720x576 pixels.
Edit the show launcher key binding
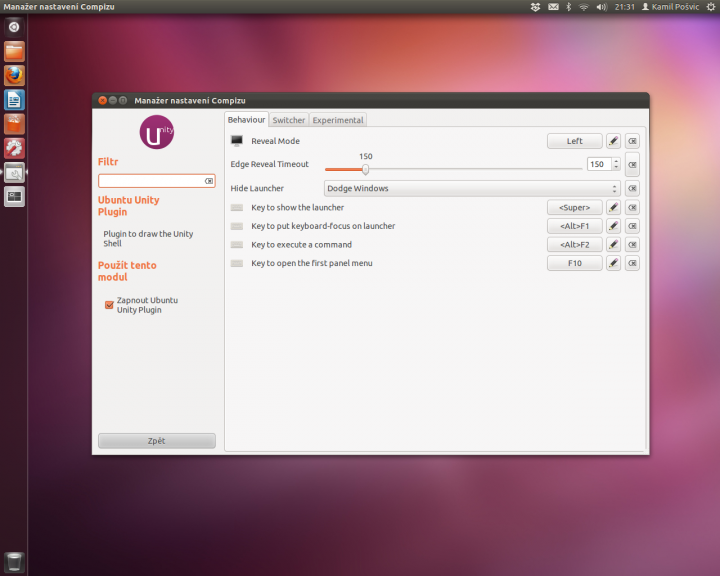point(613,208)
